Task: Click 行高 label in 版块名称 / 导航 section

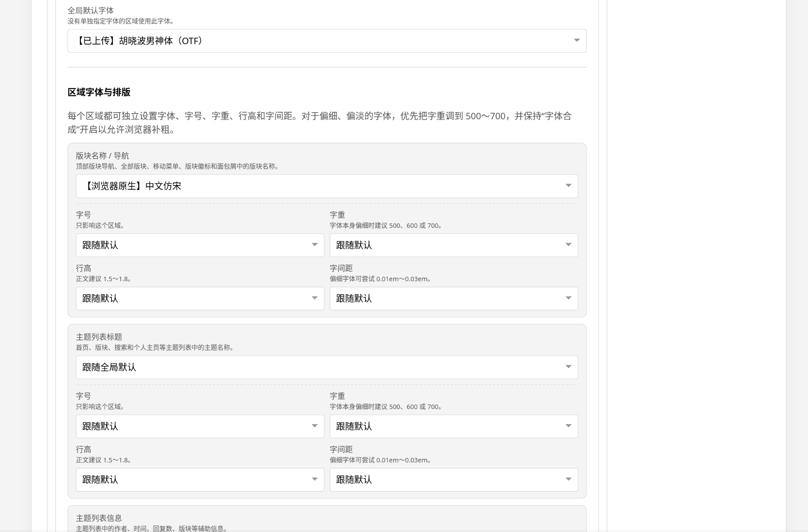Action: click(84, 268)
